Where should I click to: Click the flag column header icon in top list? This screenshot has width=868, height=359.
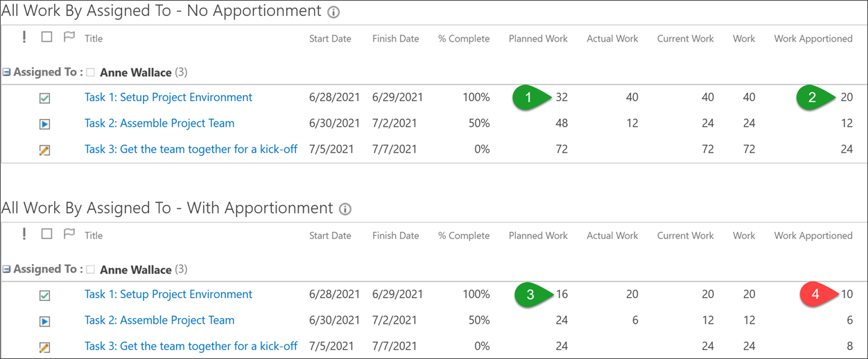tap(69, 37)
